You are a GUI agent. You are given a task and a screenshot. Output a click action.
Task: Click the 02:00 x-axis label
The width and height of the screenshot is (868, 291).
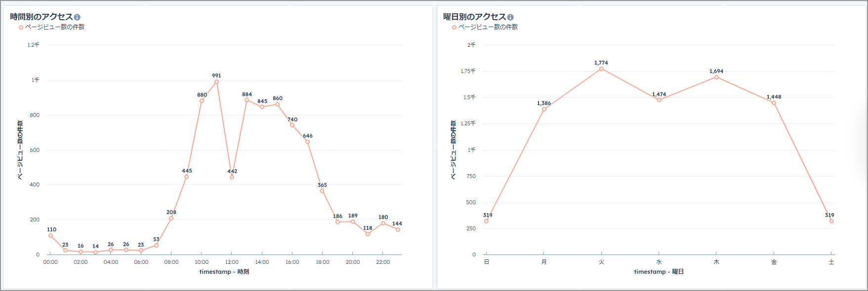click(x=81, y=262)
